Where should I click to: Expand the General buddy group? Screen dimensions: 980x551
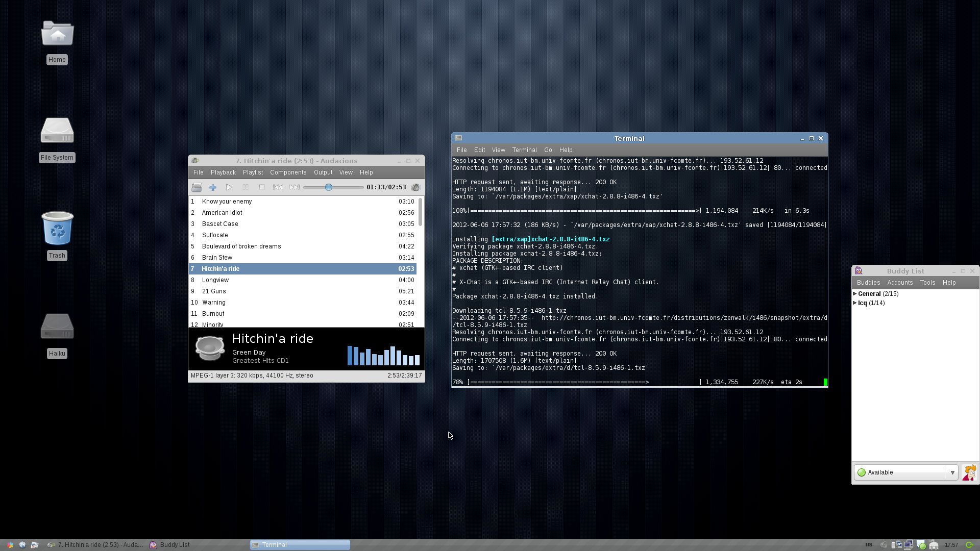pyautogui.click(x=855, y=294)
